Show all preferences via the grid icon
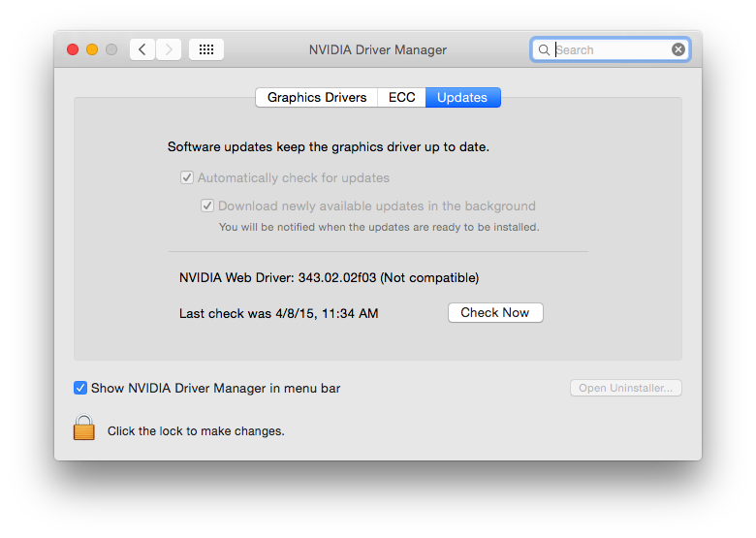756x538 pixels. pyautogui.click(x=206, y=49)
